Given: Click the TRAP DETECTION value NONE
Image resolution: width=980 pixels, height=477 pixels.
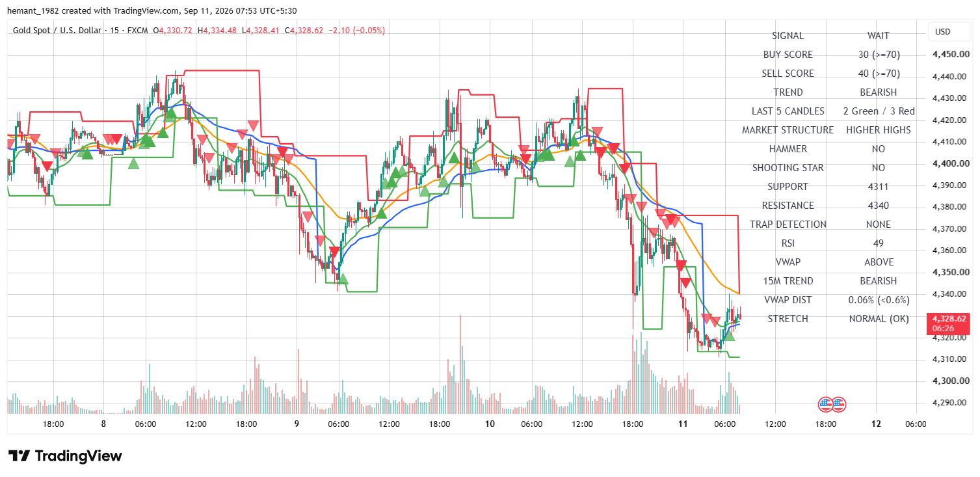Looking at the screenshot, I should 879,225.
